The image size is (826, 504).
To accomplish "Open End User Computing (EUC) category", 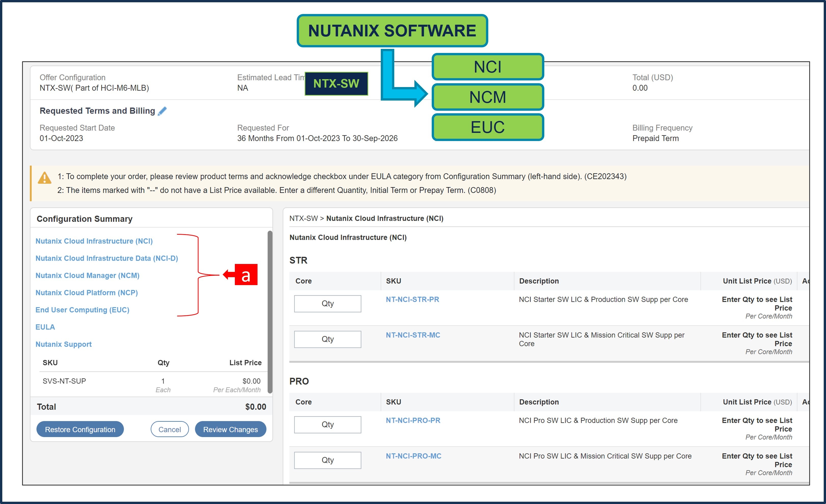I will [83, 310].
